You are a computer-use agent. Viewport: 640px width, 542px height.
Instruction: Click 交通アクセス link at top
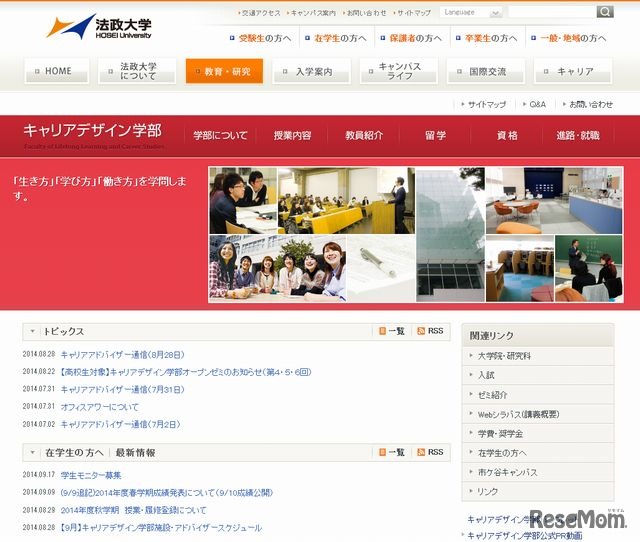point(260,13)
